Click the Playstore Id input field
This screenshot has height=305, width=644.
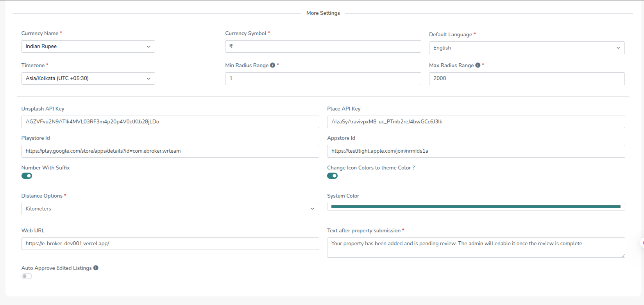pos(170,151)
